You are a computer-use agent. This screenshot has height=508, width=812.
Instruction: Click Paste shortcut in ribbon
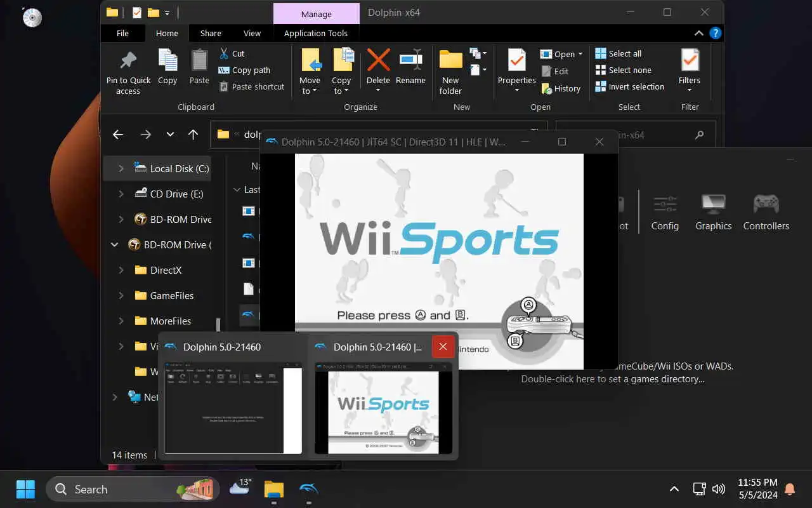tap(251, 86)
